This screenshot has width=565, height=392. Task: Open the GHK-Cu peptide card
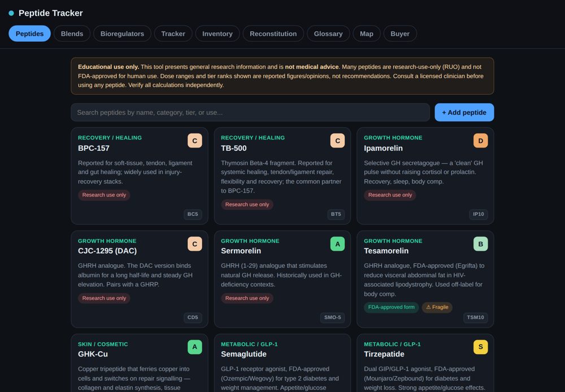point(140,363)
